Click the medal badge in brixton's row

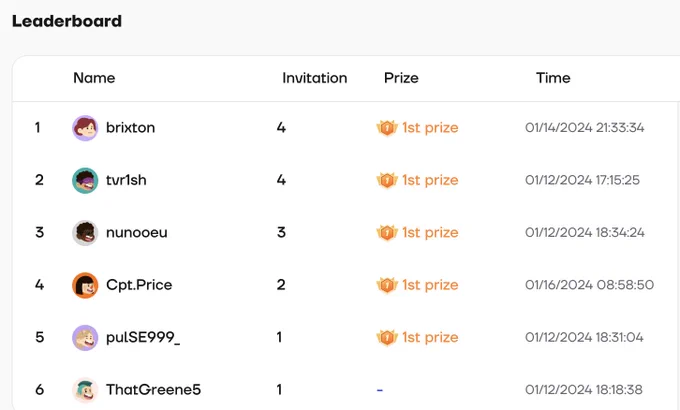click(387, 128)
